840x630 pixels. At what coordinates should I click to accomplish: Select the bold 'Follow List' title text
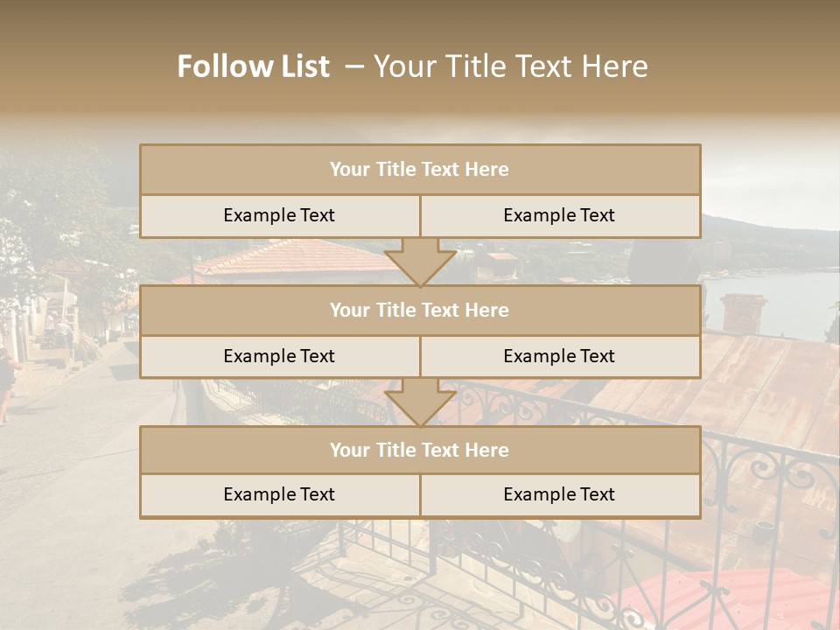(253, 66)
